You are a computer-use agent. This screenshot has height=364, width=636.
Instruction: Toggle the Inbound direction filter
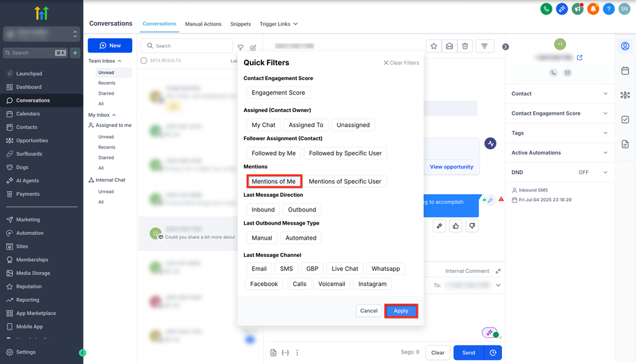(263, 209)
